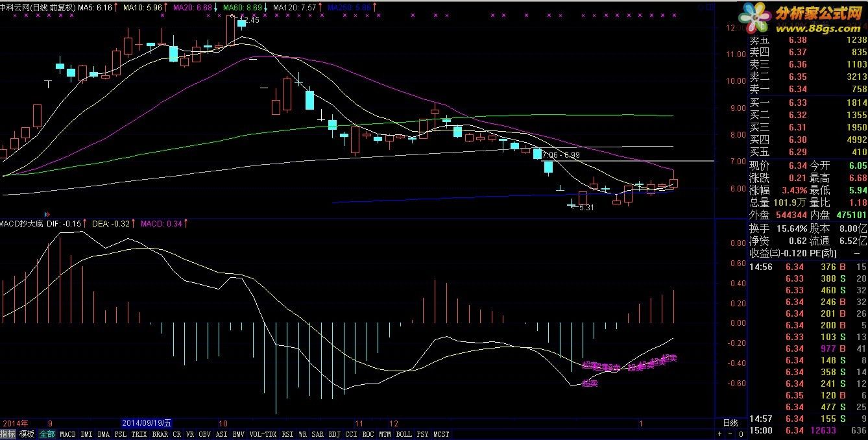
Task: Click the DEA: -0.32 value label
Action: (110, 223)
